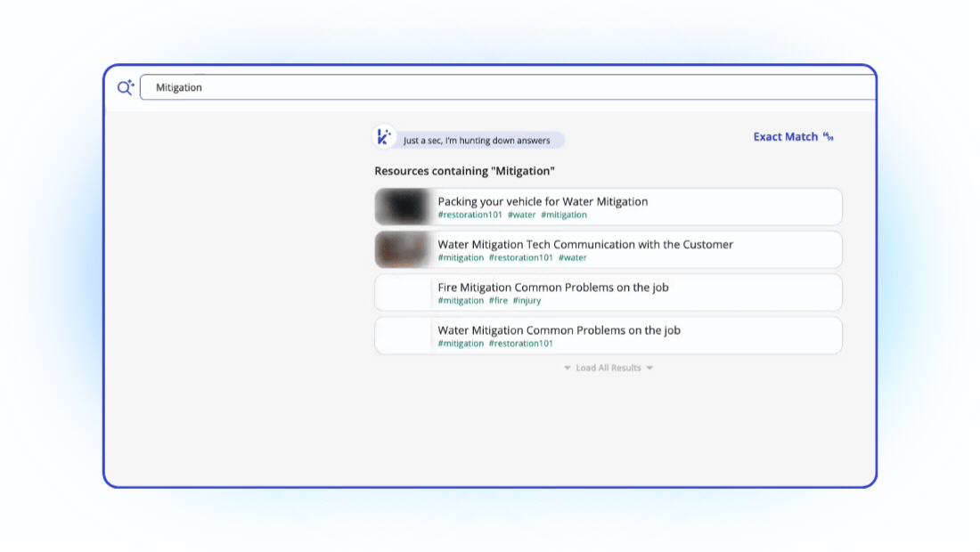Select #fire tag under Fire Mitigation result

coord(498,301)
